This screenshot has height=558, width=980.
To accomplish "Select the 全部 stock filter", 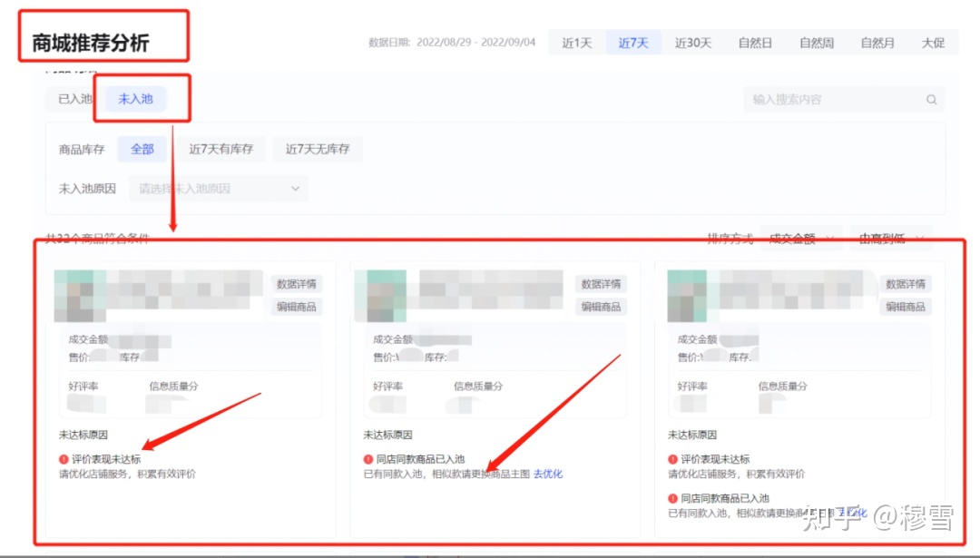I will coord(142,150).
